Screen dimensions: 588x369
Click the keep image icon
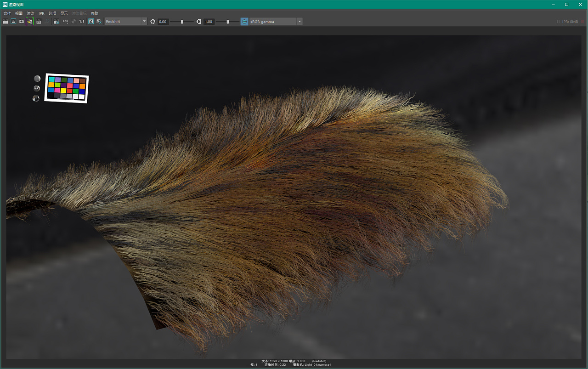pos(90,22)
